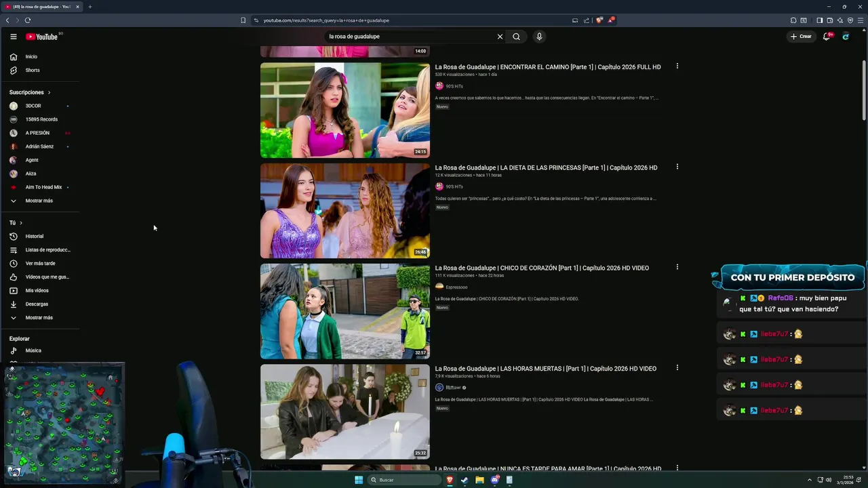Image resolution: width=868 pixels, height=488 pixels.
Task: Open Brave Shields lion icon
Action: pyautogui.click(x=599, y=20)
